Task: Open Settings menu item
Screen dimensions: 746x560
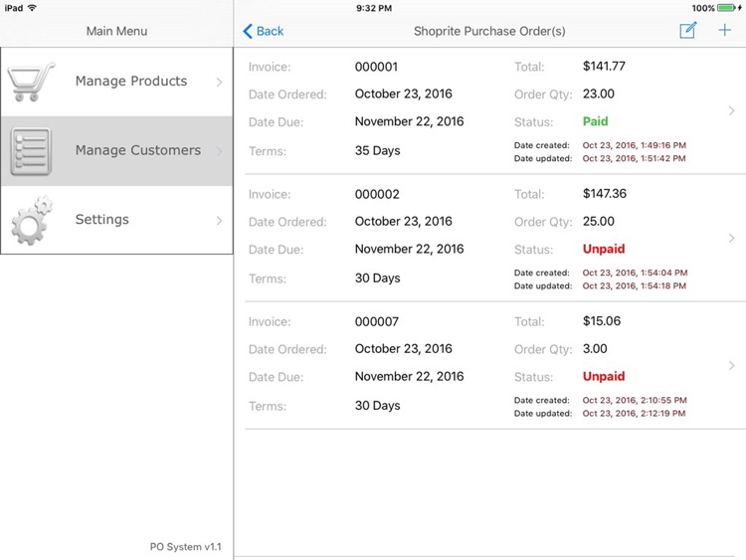Action: [116, 220]
